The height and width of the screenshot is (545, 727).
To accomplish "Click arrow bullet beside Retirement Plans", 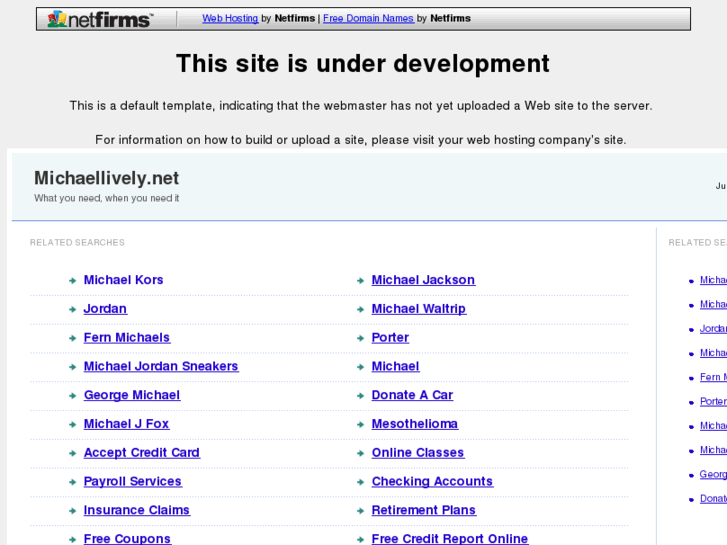I will (360, 510).
